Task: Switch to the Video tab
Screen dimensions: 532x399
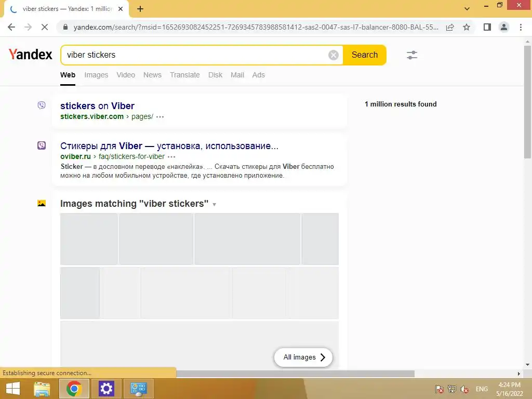Action: pos(126,75)
